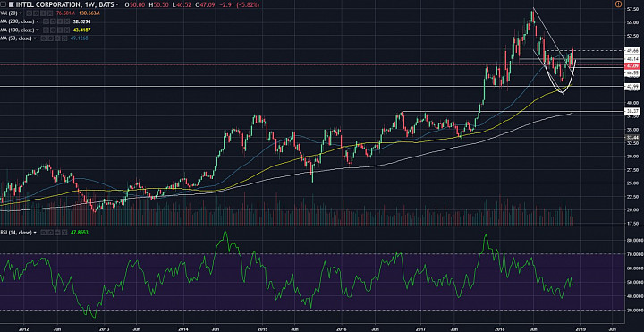
Task: Click the Intel logo flag beside the title
Action: tap(11, 4)
